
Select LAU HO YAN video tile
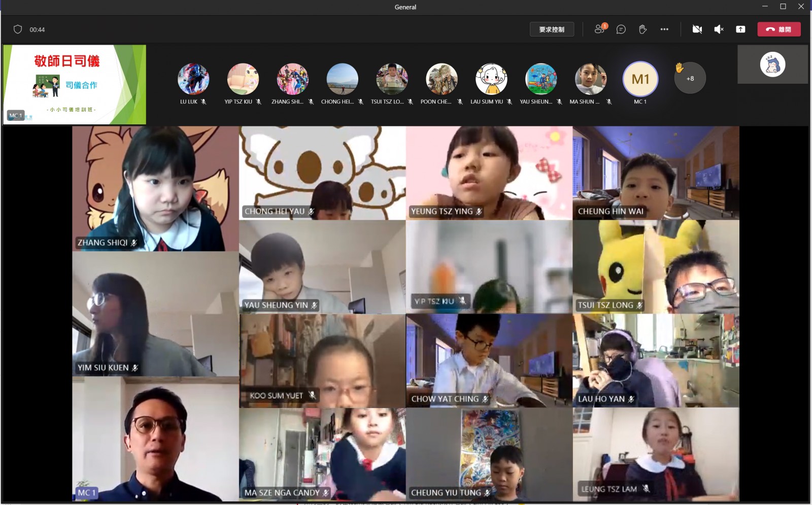pos(656,361)
